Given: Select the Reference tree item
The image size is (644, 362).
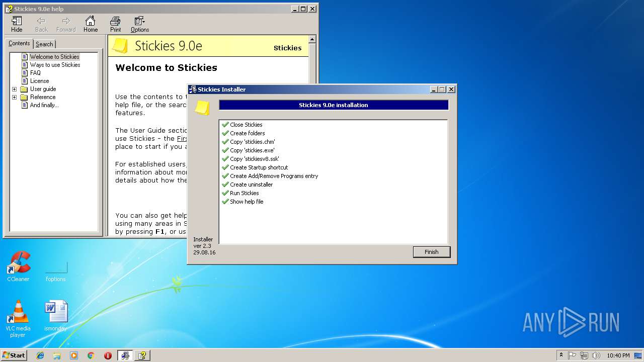Looking at the screenshot, I should point(43,97).
